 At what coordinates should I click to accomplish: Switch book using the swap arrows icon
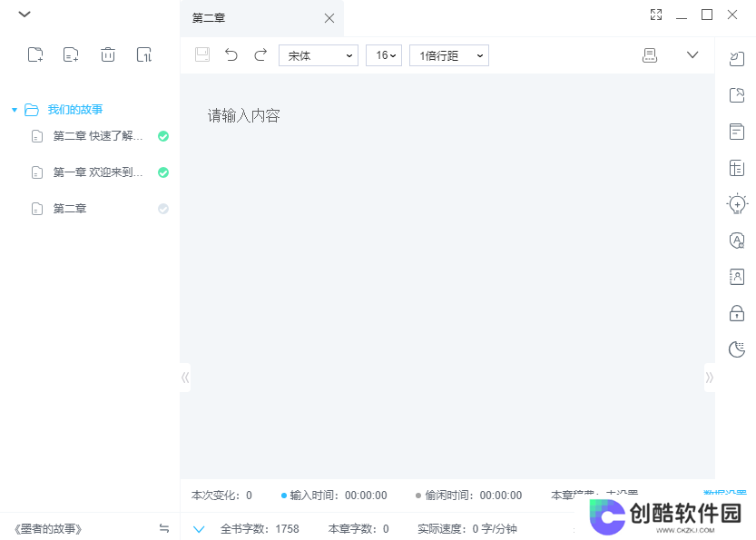pyautogui.click(x=164, y=528)
